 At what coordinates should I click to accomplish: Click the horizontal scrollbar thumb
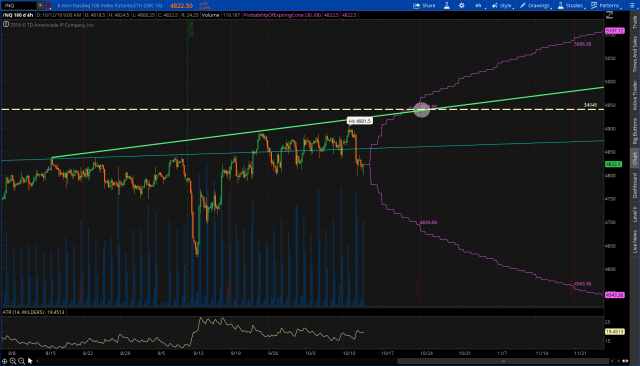coord(503,361)
